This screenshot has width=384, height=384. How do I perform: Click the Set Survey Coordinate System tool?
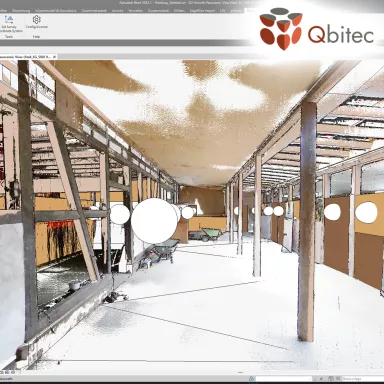coord(11,24)
